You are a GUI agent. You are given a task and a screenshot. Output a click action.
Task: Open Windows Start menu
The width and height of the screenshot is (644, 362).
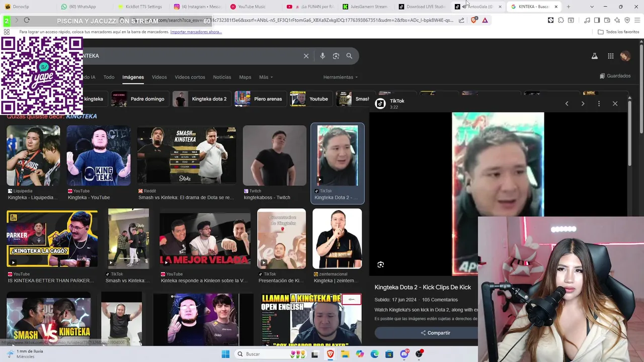pos(225,354)
